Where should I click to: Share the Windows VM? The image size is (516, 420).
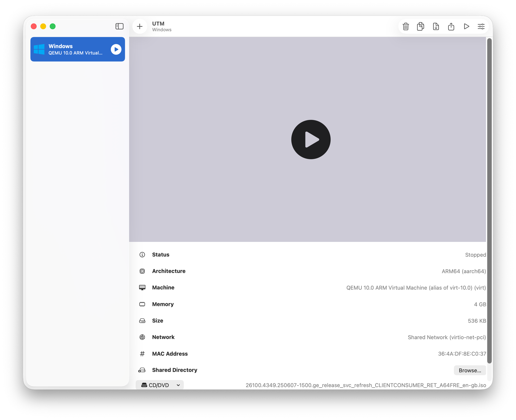[451, 26]
